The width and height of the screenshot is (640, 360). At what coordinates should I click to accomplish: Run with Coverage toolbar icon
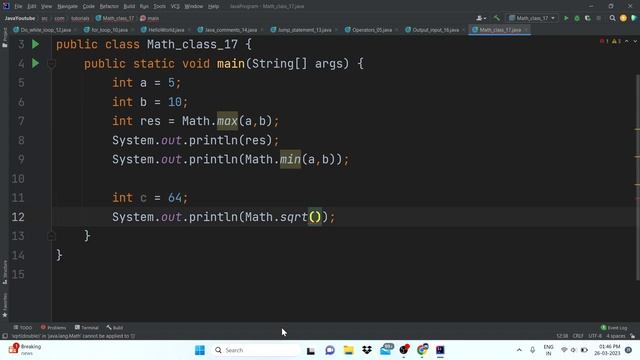[587, 18]
